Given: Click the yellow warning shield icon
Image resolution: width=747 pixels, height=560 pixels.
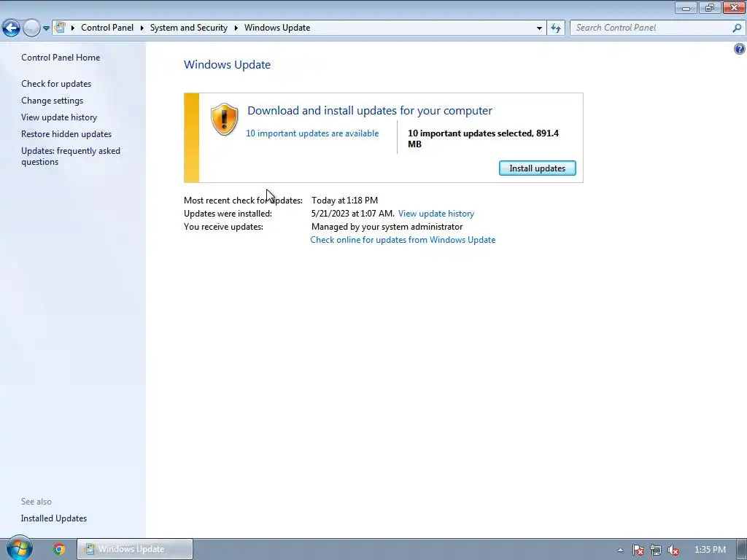Looking at the screenshot, I should pyautogui.click(x=225, y=119).
